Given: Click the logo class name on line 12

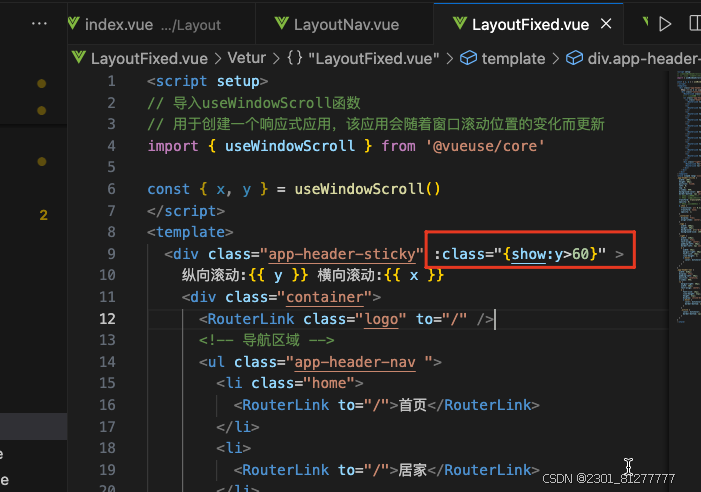Looking at the screenshot, I should [381, 319].
